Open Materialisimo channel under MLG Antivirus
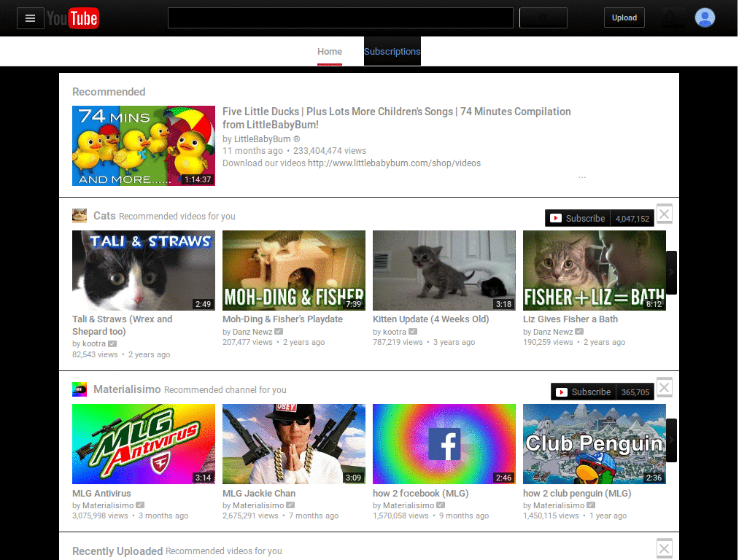 pos(108,505)
